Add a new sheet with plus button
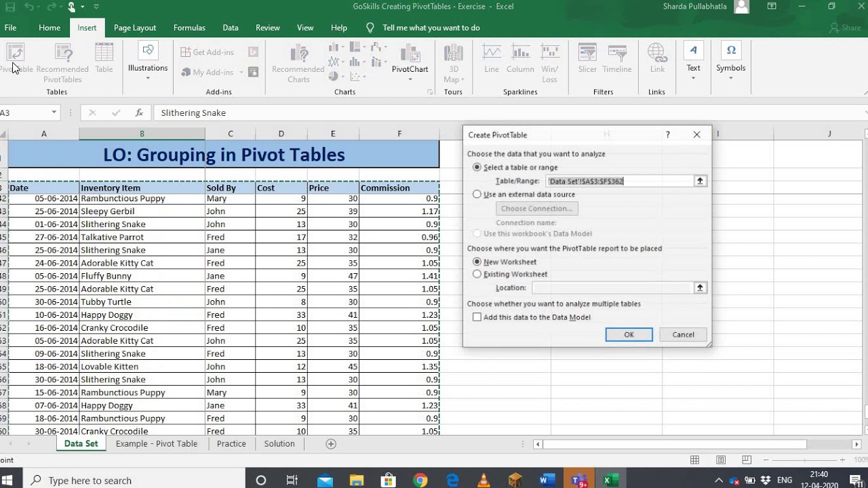 click(331, 444)
